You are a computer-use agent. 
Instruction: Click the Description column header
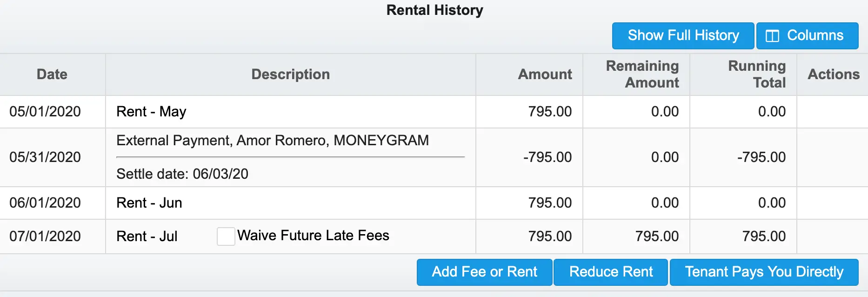pos(290,74)
